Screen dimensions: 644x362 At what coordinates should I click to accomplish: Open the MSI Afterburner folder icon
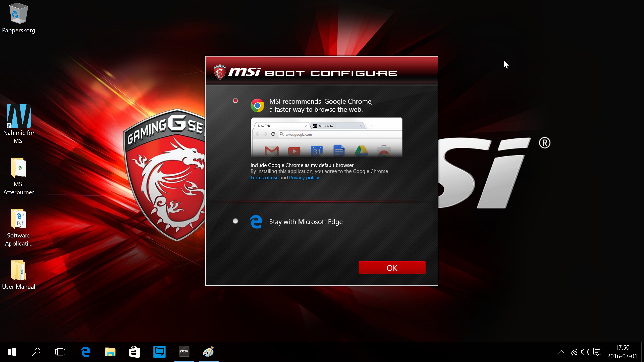[x=19, y=168]
